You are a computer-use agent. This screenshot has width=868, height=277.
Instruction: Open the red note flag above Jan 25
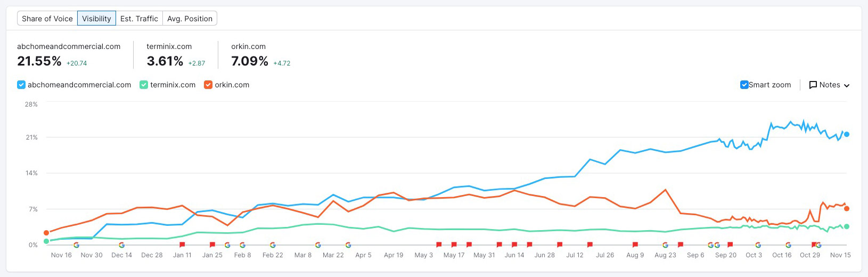click(x=212, y=245)
